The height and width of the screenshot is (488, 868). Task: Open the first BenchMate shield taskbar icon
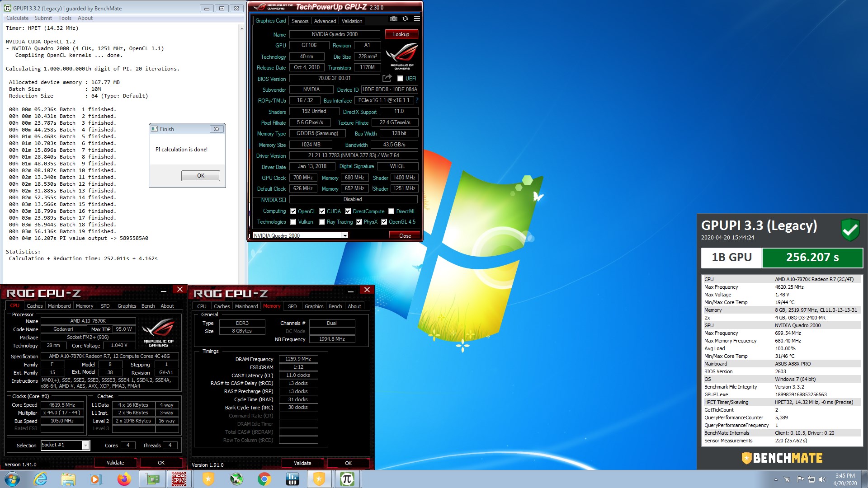(x=208, y=479)
